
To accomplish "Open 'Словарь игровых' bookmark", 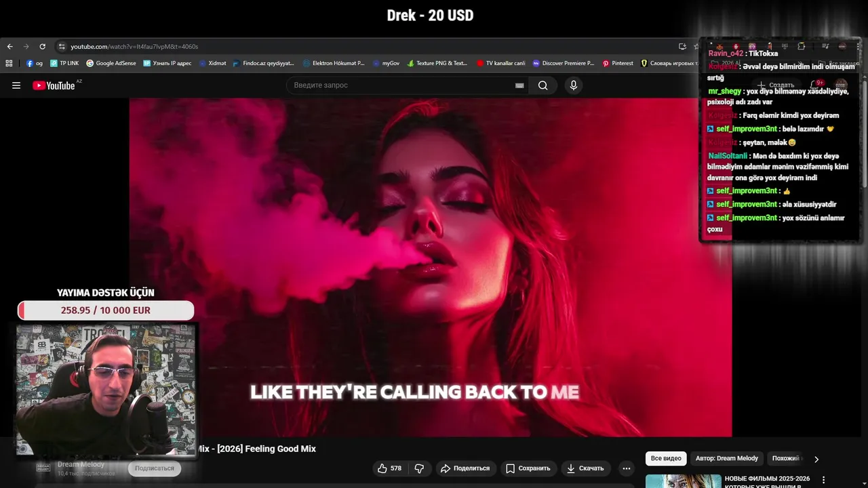I will click(669, 63).
